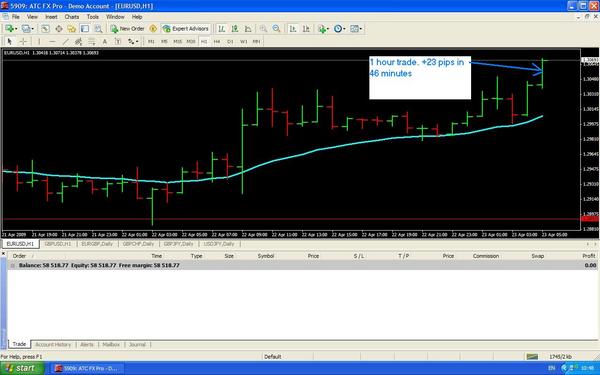Switch to M15 timeframe
Screen dimensions: 600x375
pos(178,41)
